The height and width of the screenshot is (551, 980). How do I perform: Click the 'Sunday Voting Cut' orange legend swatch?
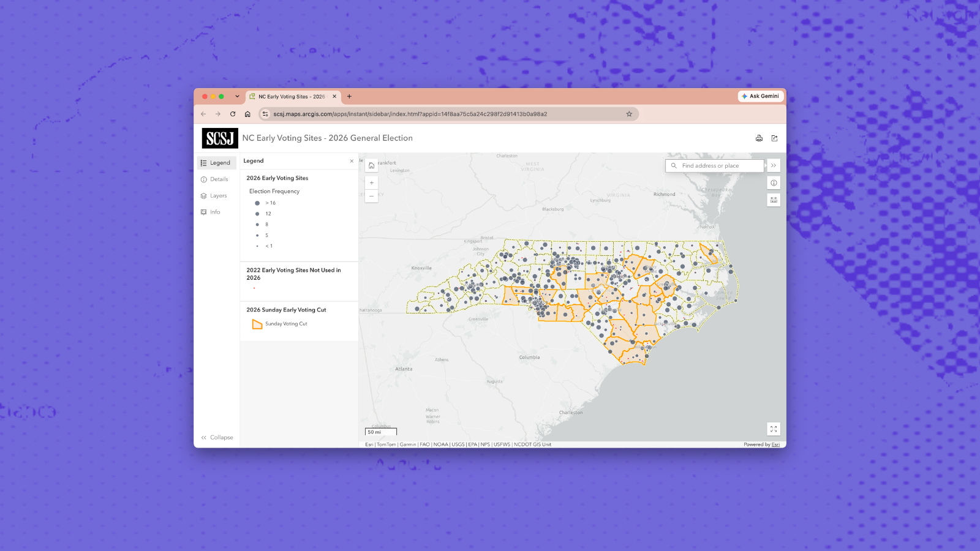257,324
